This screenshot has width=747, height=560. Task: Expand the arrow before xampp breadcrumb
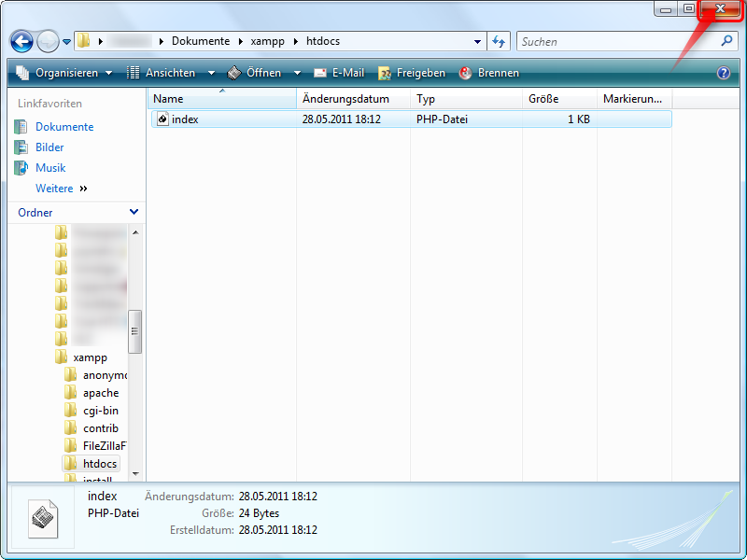pyautogui.click(x=241, y=41)
